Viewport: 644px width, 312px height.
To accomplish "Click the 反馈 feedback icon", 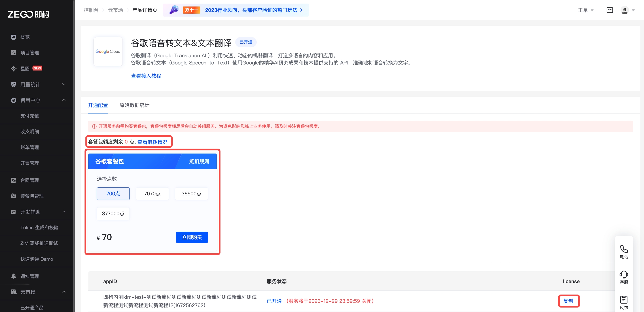I will 624,299.
